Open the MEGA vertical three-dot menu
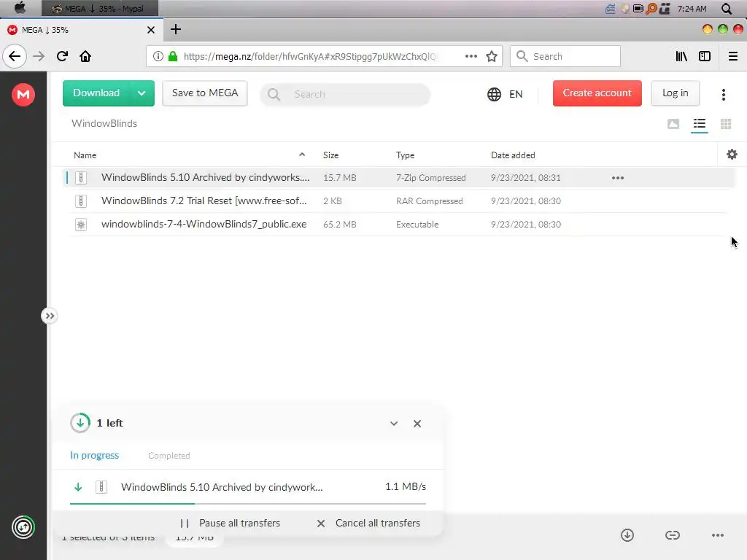The height and width of the screenshot is (560, 747). (x=723, y=95)
